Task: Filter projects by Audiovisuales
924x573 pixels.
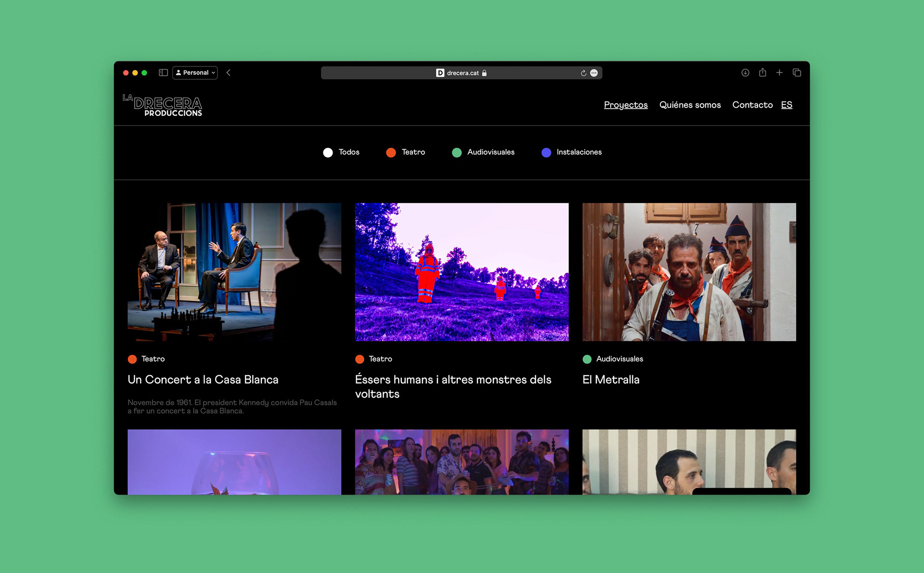Action: [483, 152]
